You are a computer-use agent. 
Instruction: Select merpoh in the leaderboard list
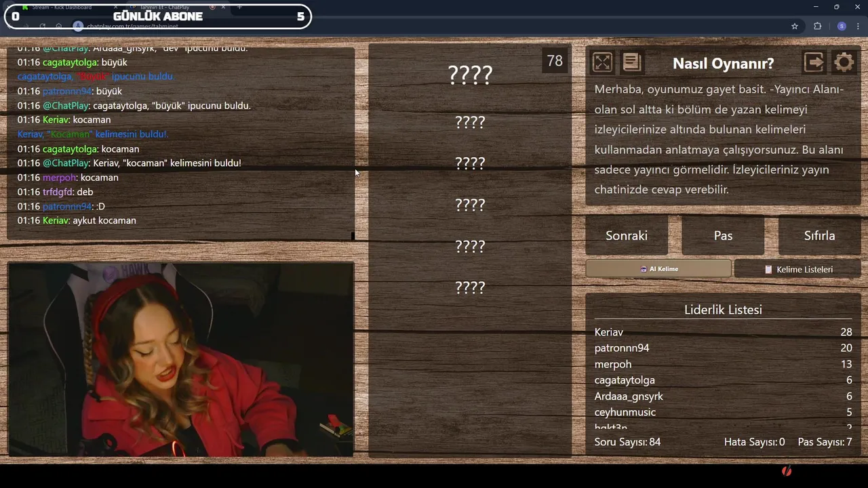(613, 364)
